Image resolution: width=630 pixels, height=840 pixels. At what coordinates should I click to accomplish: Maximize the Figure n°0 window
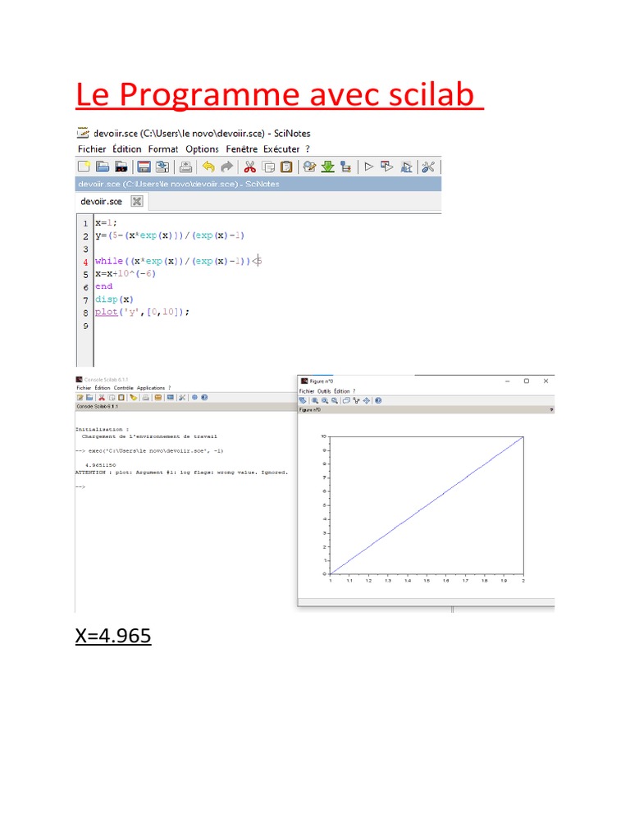tap(527, 381)
